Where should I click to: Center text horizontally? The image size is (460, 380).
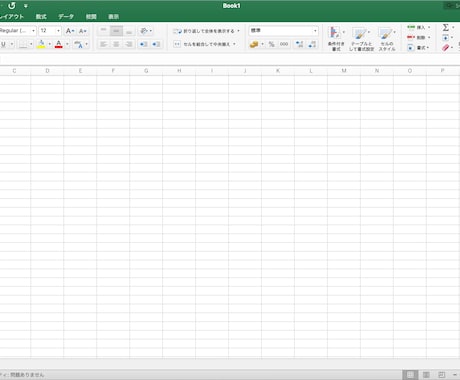click(x=116, y=44)
